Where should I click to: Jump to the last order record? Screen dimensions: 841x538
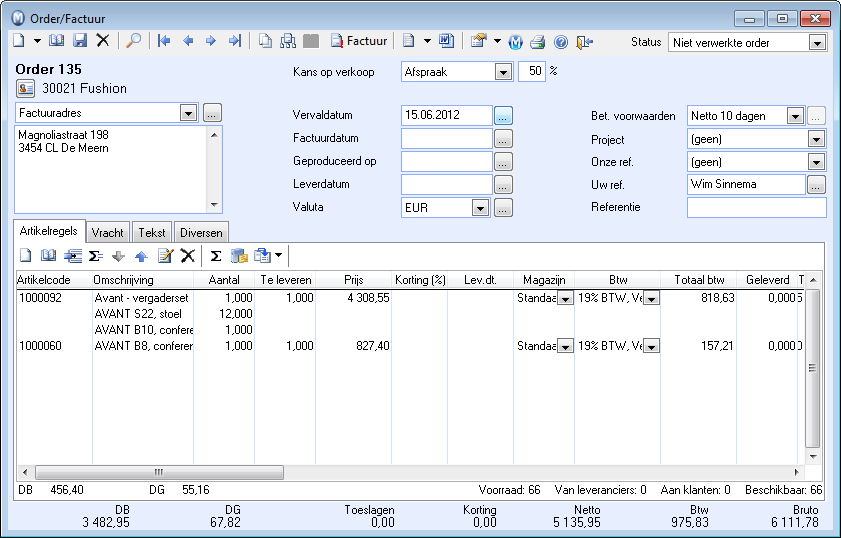[x=235, y=41]
